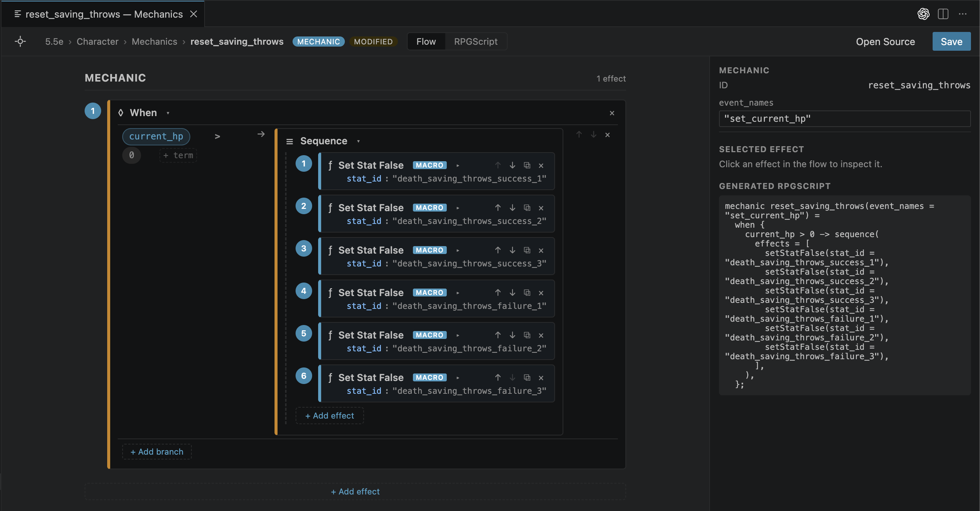980x511 pixels.
Task: Switch to the RPGScript view tab
Action: (x=476, y=41)
